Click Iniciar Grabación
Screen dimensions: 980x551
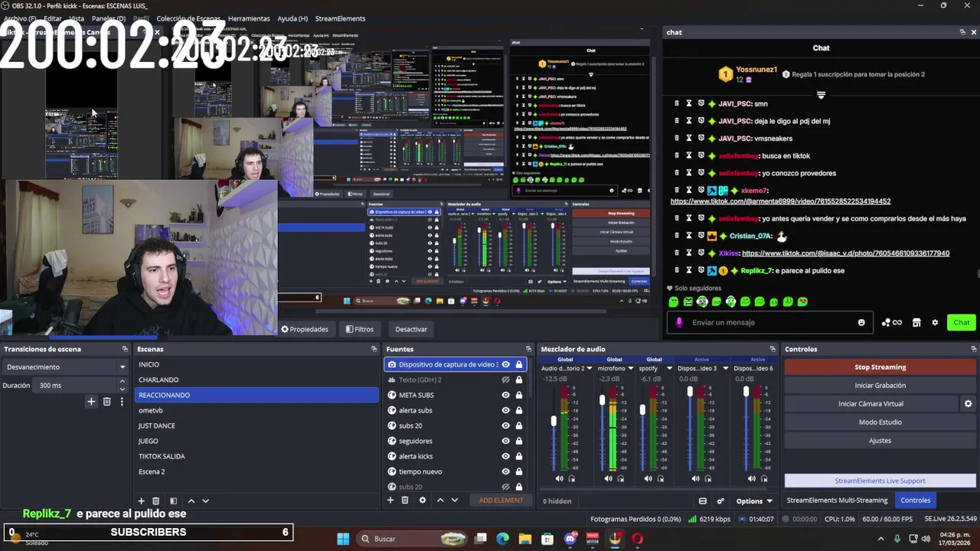880,386
